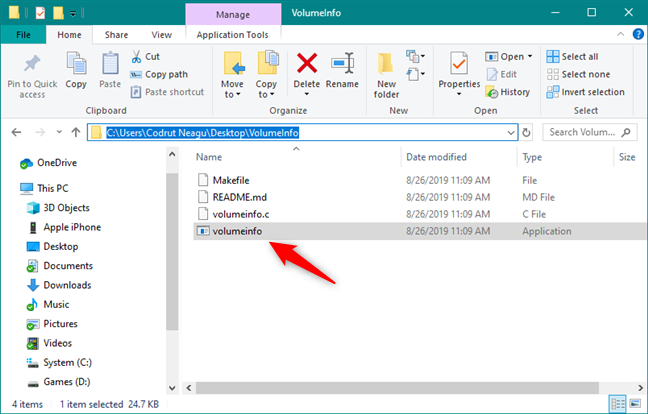Click Paste shortcut in the ribbon
Viewport: 648px width, 414px height.
tap(167, 92)
